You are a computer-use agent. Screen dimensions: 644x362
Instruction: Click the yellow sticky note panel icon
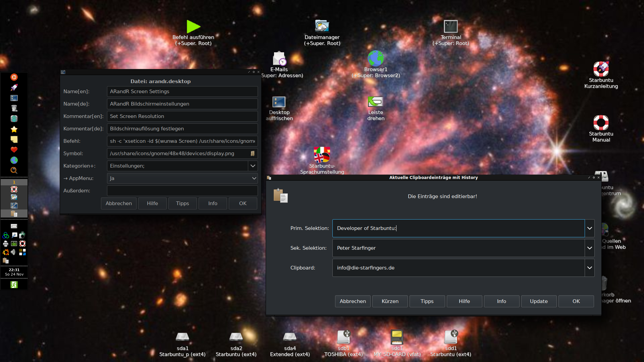click(14, 139)
